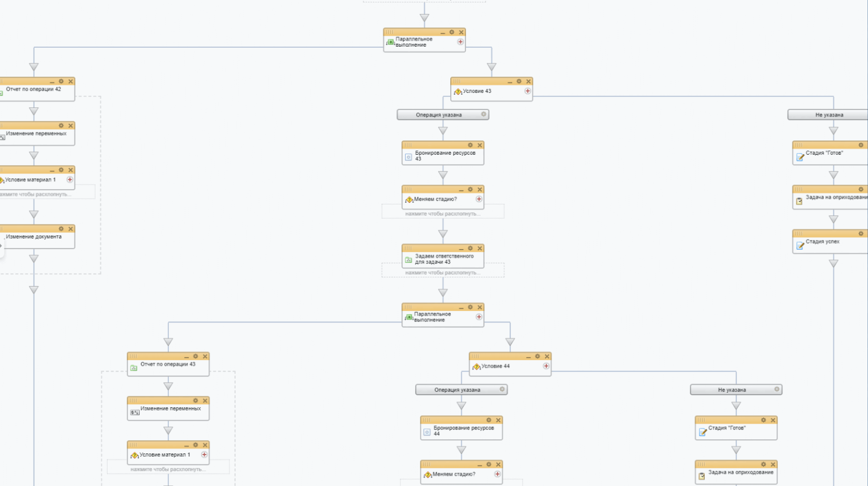This screenshot has width=868, height=486.
Task: Click insert arrow above top Параллельное выполнение
Action: [425, 18]
